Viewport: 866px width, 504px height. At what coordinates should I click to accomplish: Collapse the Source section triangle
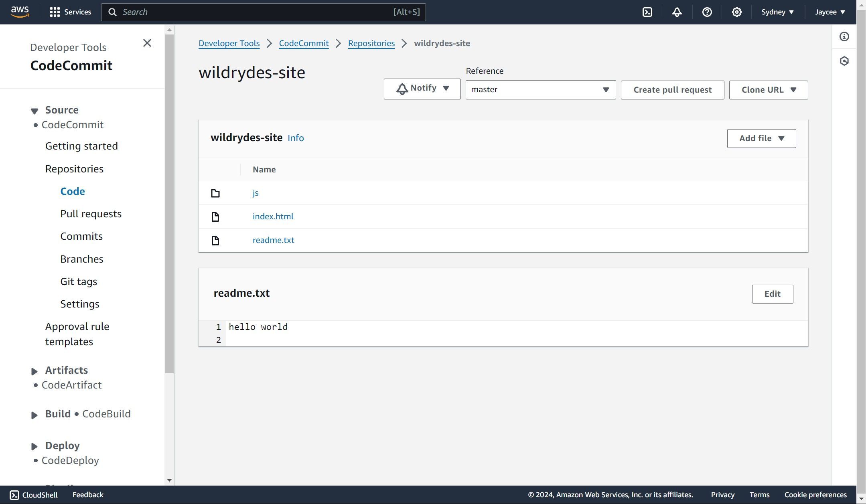coord(34,111)
